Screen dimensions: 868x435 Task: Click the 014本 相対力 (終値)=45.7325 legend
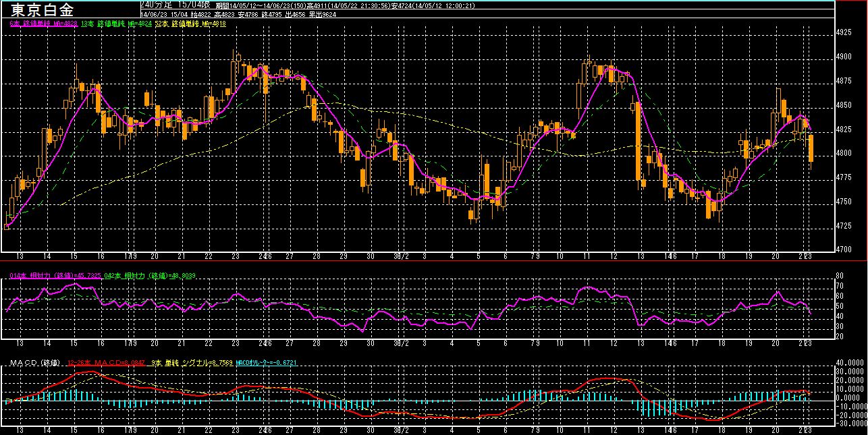[55, 277]
